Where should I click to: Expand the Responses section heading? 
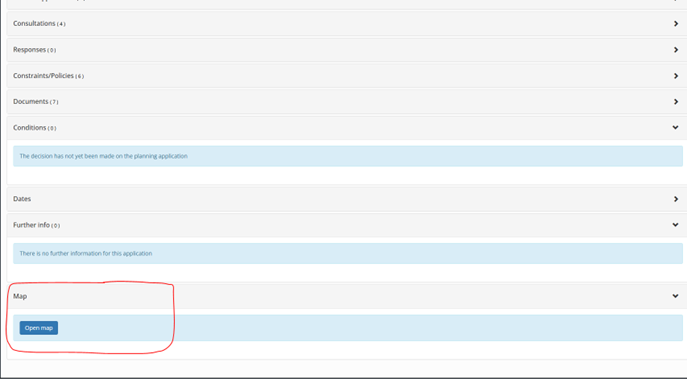point(29,50)
